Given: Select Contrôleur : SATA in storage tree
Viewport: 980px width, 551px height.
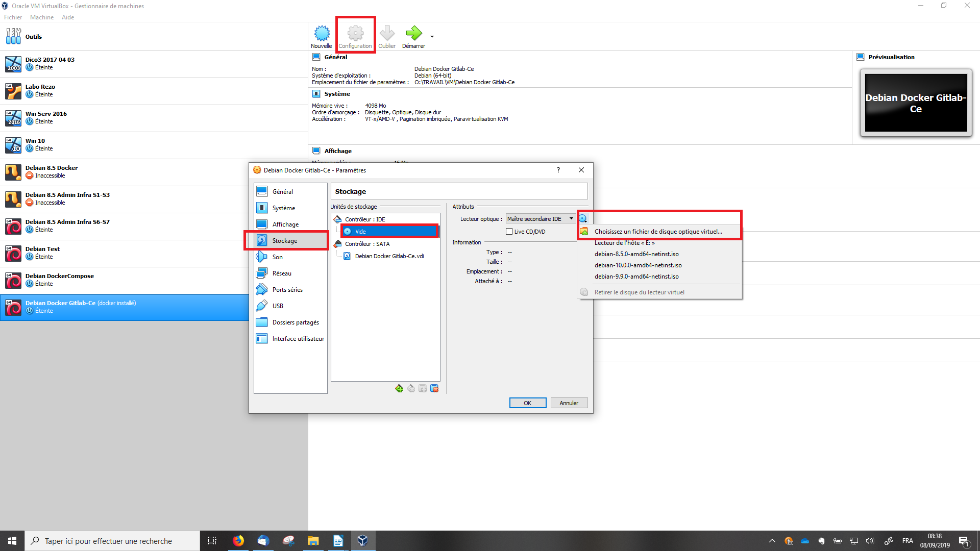Looking at the screenshot, I should [x=367, y=244].
